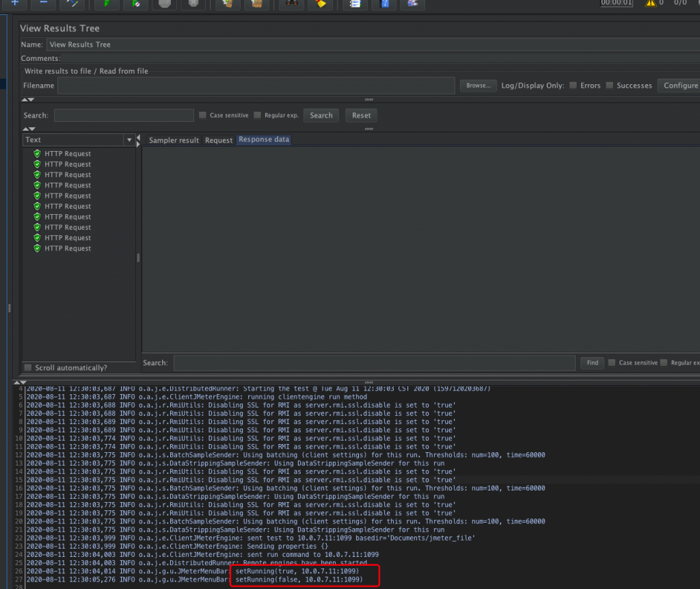
Task: Click the Collapse all minus toolbar icon
Action: point(43,3)
